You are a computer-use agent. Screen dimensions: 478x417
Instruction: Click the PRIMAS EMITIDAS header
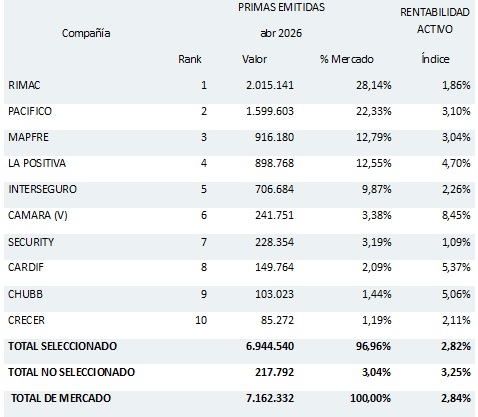281,7
